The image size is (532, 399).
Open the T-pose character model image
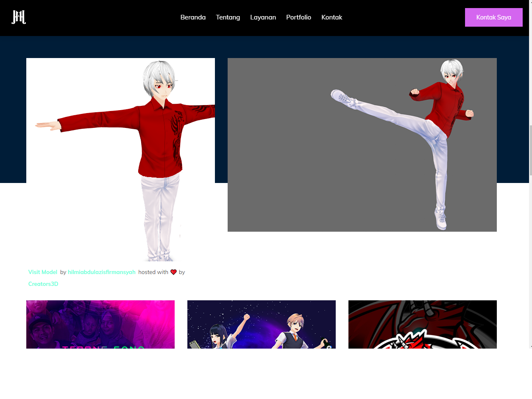(120, 160)
